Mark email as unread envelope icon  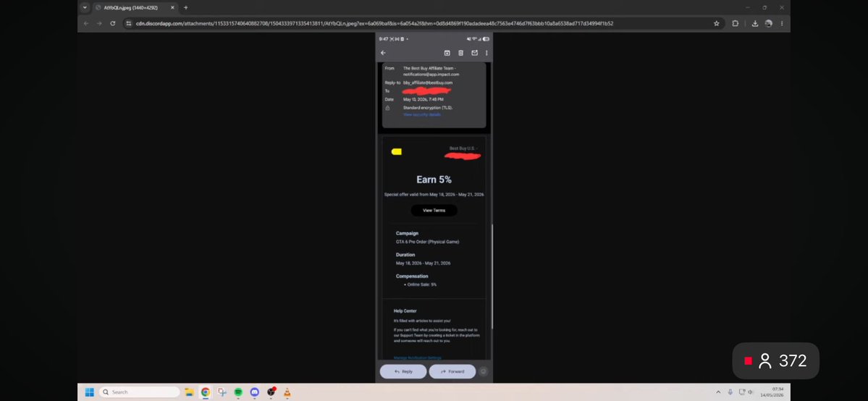tap(474, 53)
